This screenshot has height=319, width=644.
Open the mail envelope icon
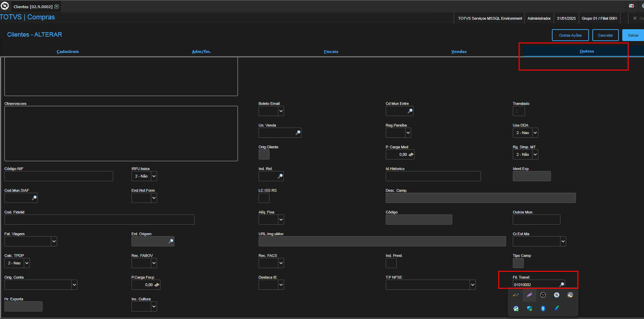tap(631, 6)
